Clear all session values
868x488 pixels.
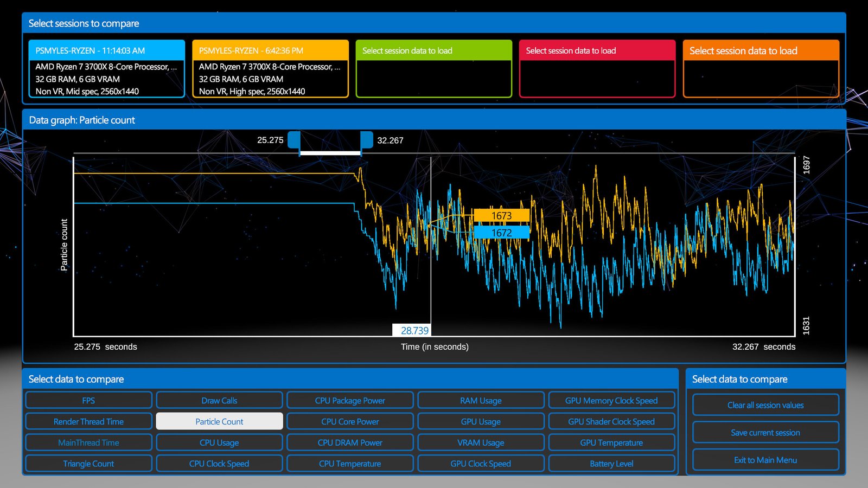coord(765,405)
